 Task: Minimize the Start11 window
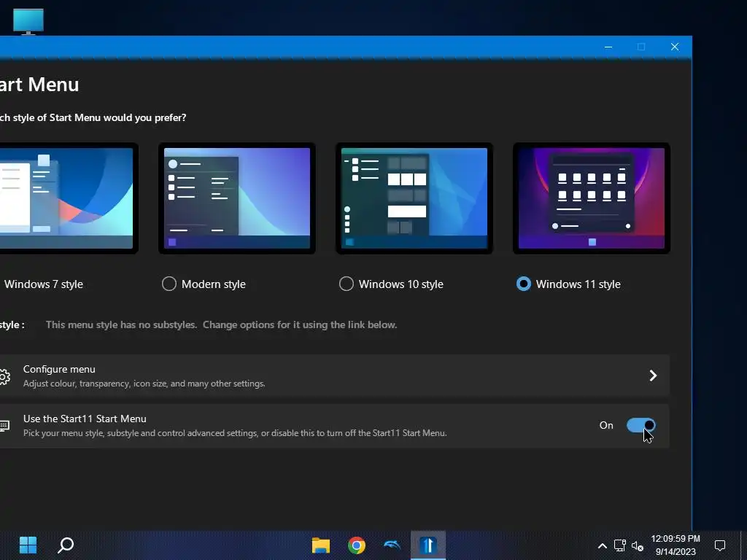[608, 47]
